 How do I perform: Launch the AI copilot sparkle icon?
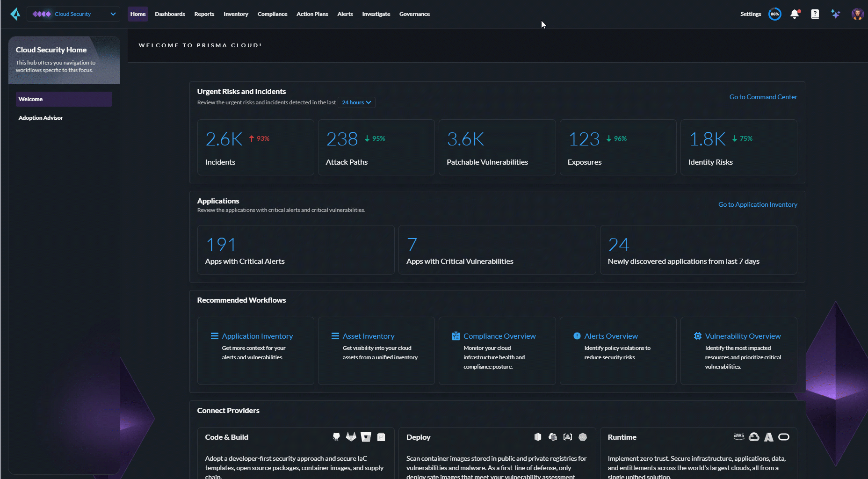835,14
